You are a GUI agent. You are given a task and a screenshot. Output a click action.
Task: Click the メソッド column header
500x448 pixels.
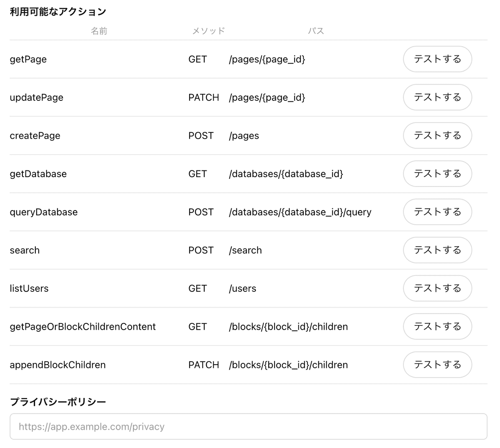pos(208,30)
